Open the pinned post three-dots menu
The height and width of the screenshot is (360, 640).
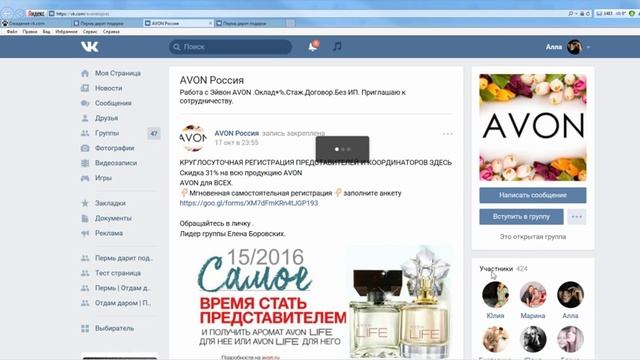pyautogui.click(x=448, y=134)
